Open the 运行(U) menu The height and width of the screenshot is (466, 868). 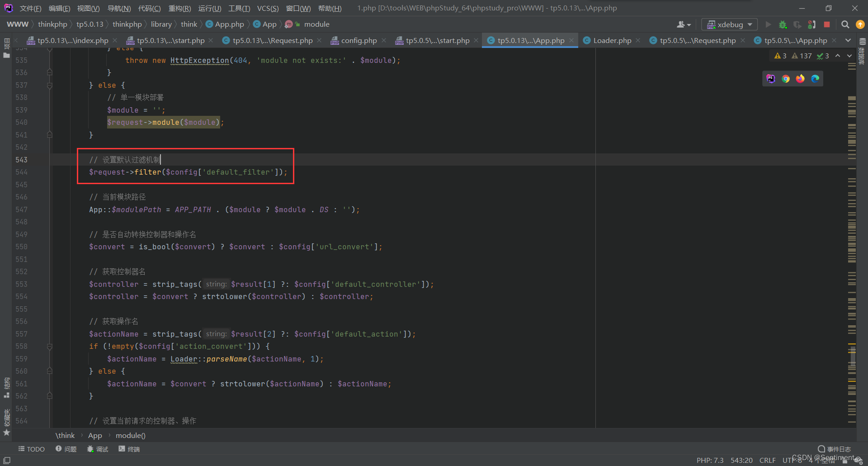click(x=210, y=8)
